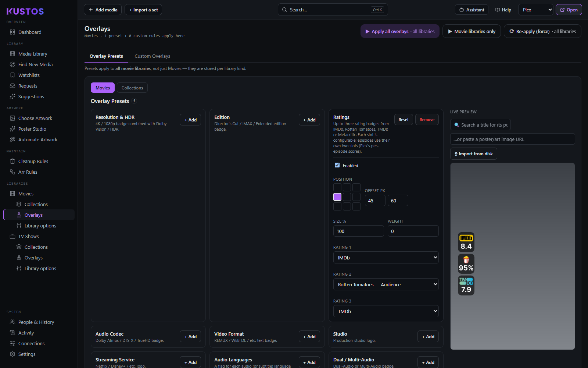Click the Activity log icon
Screen dimensions: 588x368
click(12, 333)
